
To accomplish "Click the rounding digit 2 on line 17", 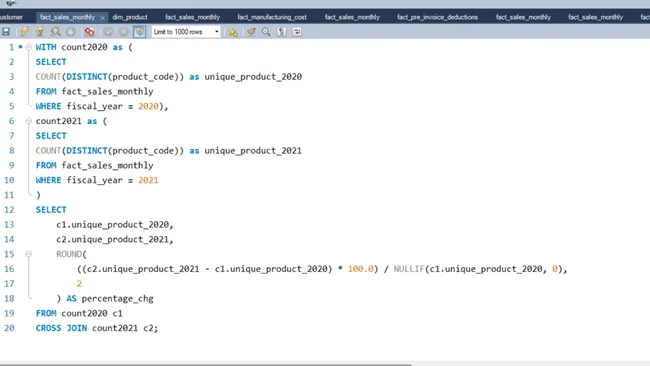I will coord(79,284).
